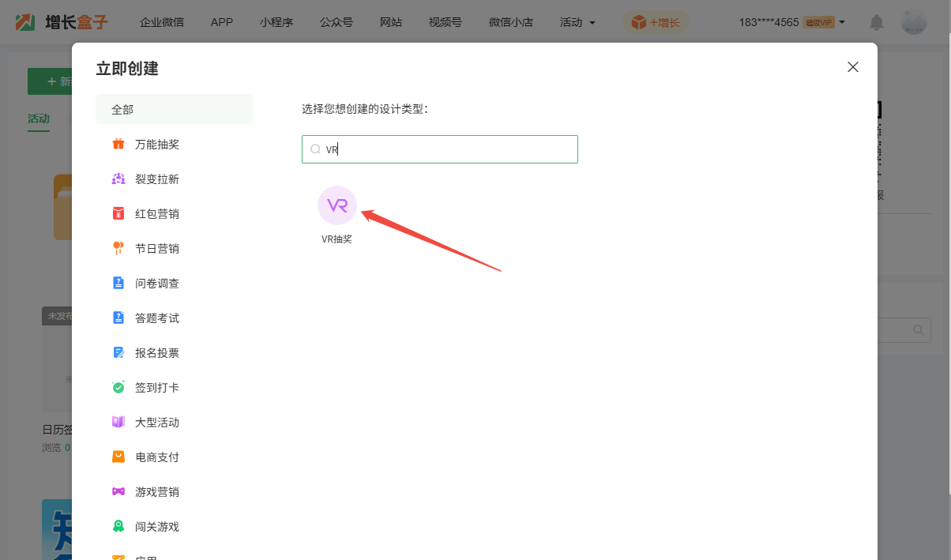Click the +增长 button
This screenshot has height=560, width=951.
pos(656,22)
